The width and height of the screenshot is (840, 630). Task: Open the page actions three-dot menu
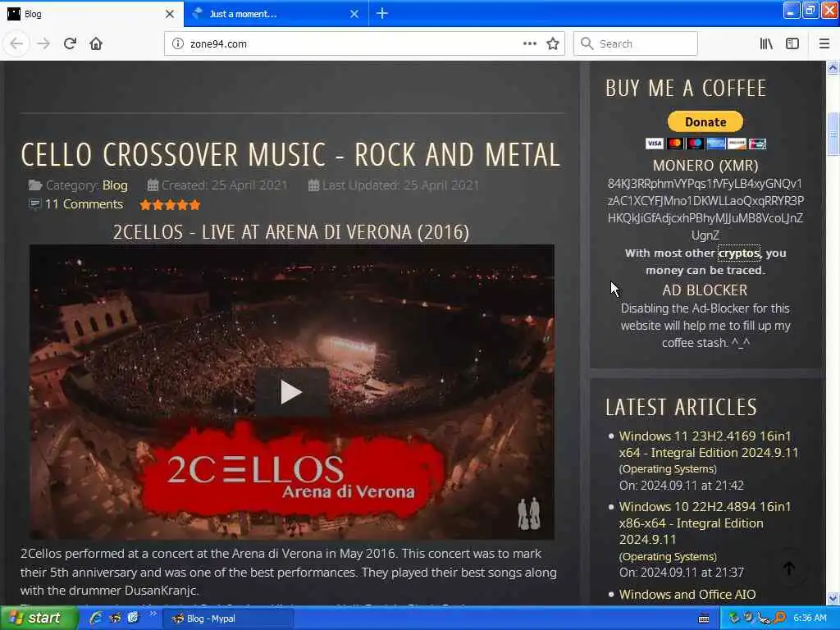(529, 43)
